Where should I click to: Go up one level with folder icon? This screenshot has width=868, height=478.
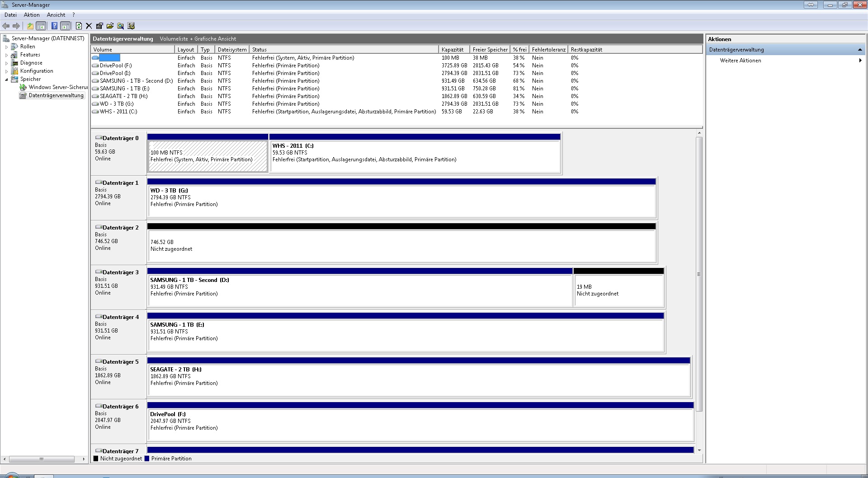coord(30,26)
